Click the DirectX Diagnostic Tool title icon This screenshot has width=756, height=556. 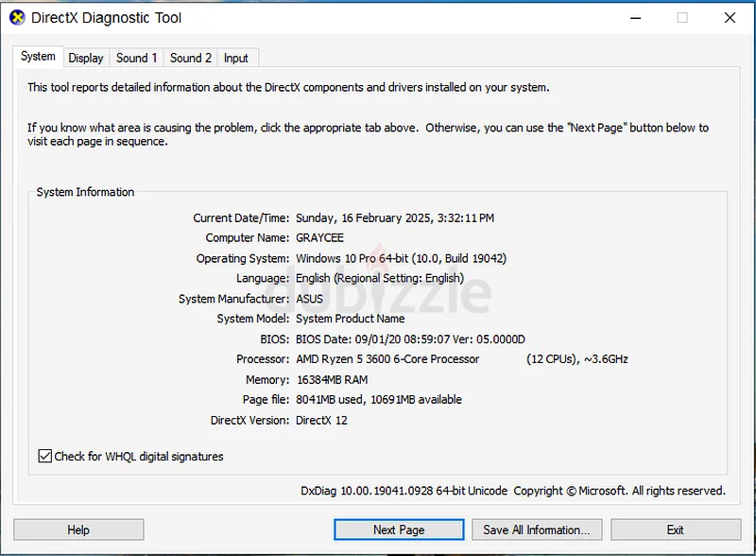click(17, 18)
